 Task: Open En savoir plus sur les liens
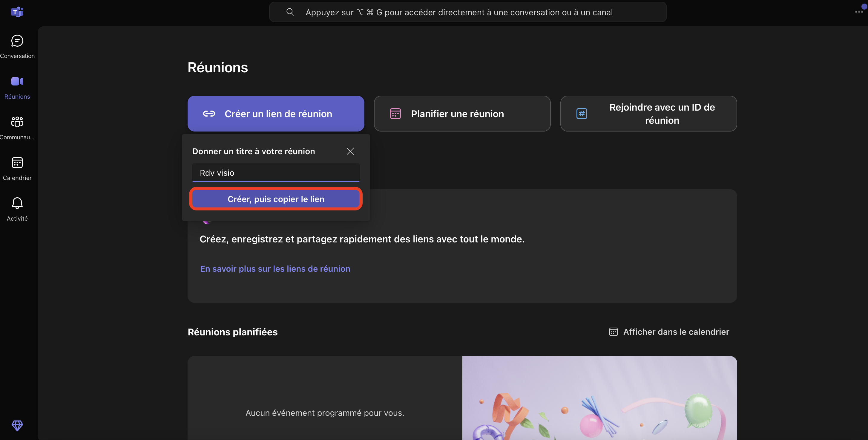click(275, 269)
